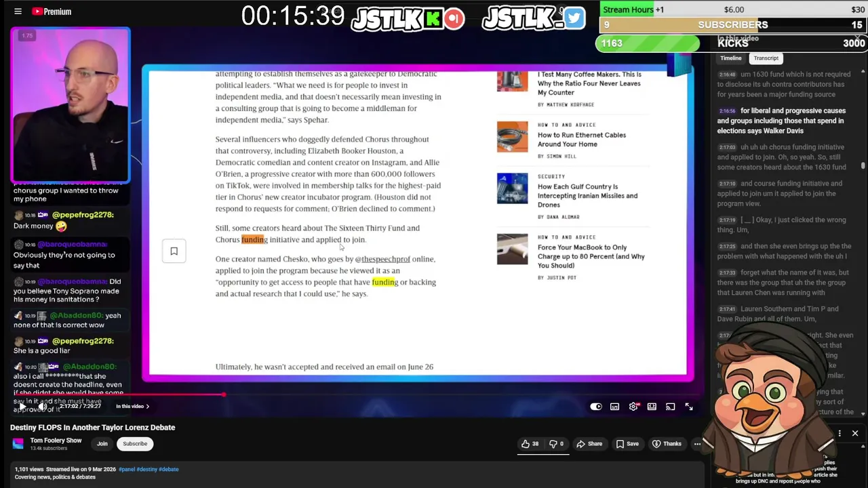Click the video title Destiny FLOPS text
This screenshot has width=868, height=488.
[x=92, y=428]
